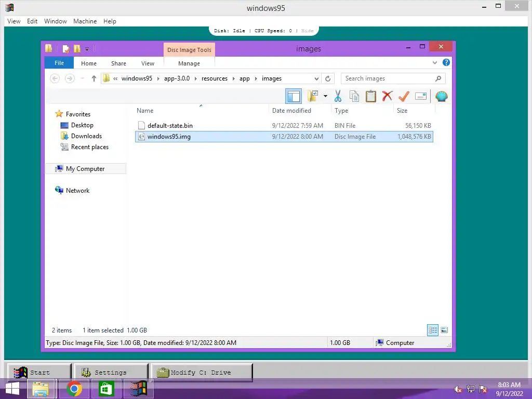Click the orange checkmark Properties icon
The width and height of the screenshot is (532, 399).
(404, 96)
